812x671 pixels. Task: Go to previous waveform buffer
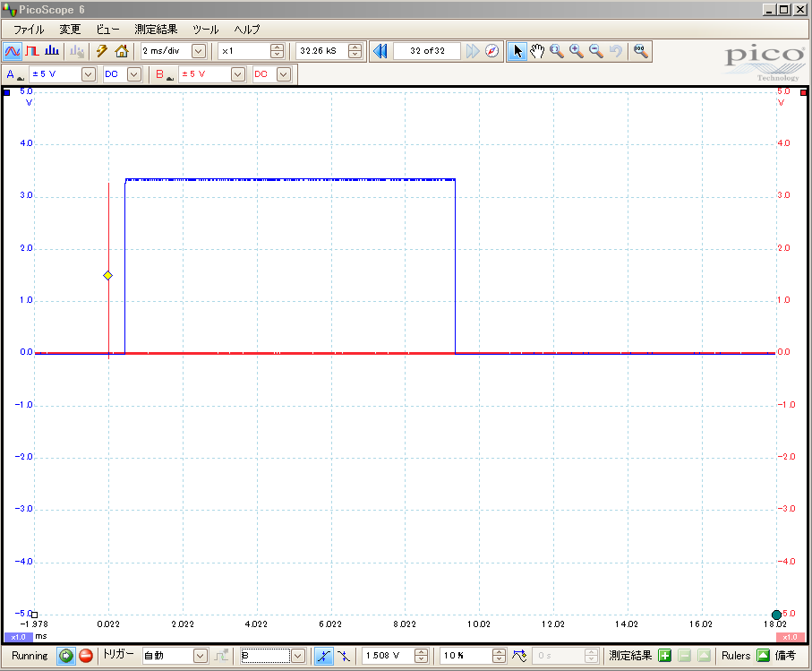(380, 51)
